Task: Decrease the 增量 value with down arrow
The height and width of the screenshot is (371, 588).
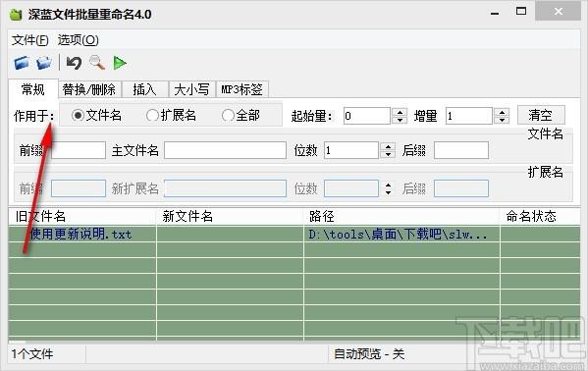Action: 502,120
